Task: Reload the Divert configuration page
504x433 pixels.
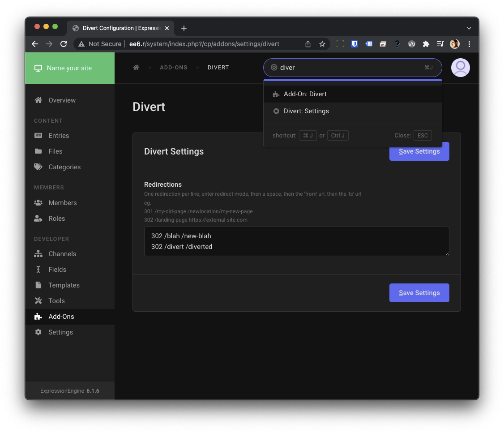Action: (x=64, y=44)
